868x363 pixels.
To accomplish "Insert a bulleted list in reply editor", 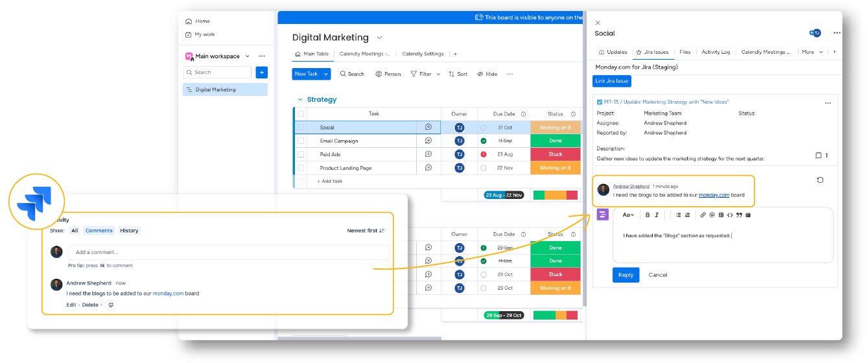I will click(679, 215).
